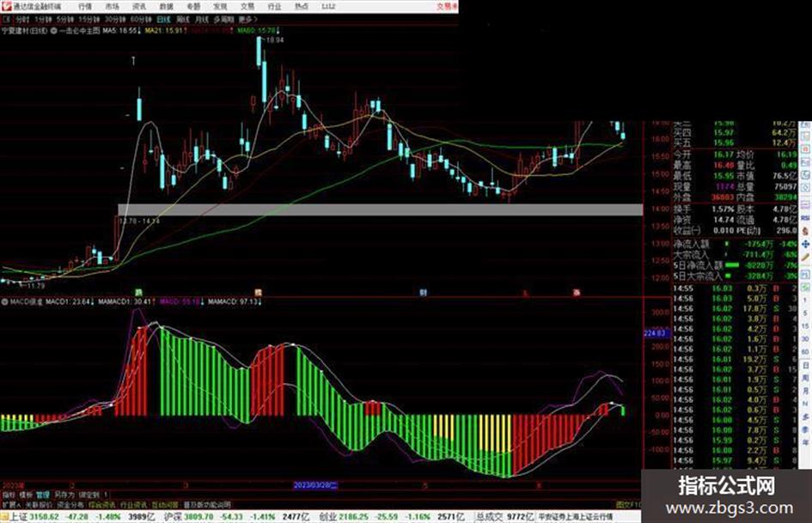Click the 净流入额 row in quote panel
The height and width of the screenshot is (523, 812).
tap(736, 243)
